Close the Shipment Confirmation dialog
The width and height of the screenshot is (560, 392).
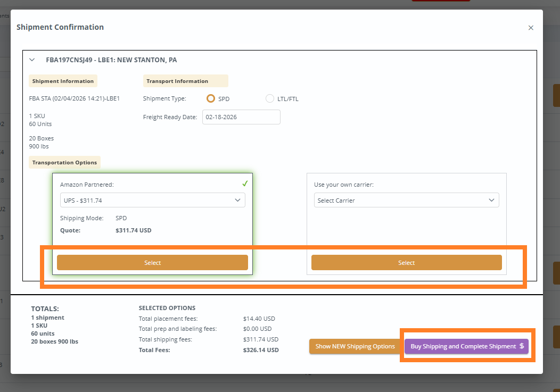pyautogui.click(x=531, y=28)
